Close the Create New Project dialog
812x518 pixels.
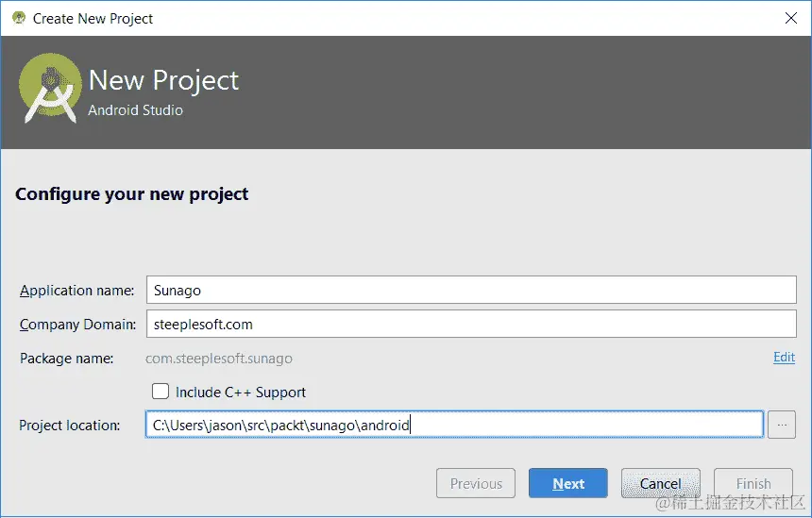coord(791,18)
